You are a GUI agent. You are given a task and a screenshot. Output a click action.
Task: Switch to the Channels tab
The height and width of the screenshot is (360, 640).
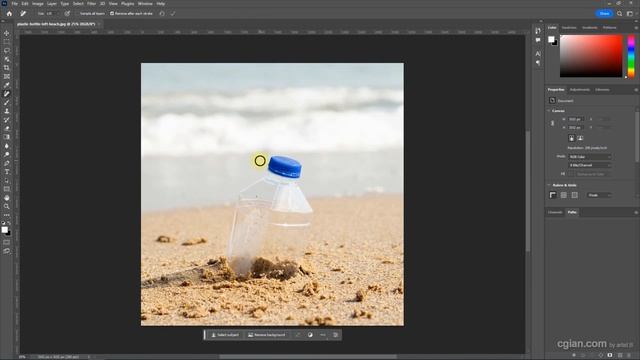[555, 212]
